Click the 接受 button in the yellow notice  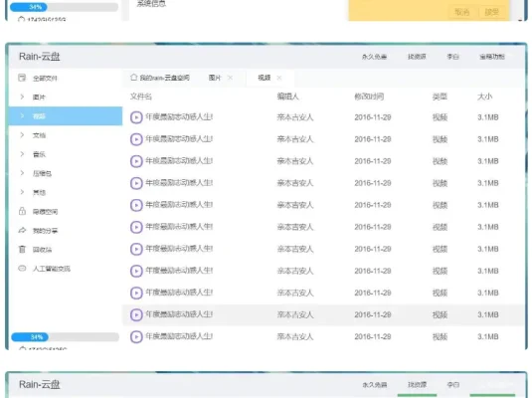coord(491,12)
